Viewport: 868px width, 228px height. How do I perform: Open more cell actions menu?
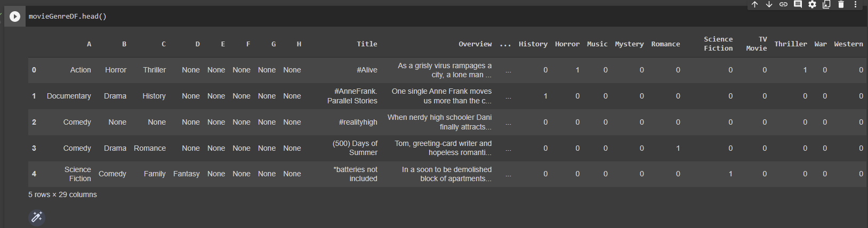click(x=855, y=4)
